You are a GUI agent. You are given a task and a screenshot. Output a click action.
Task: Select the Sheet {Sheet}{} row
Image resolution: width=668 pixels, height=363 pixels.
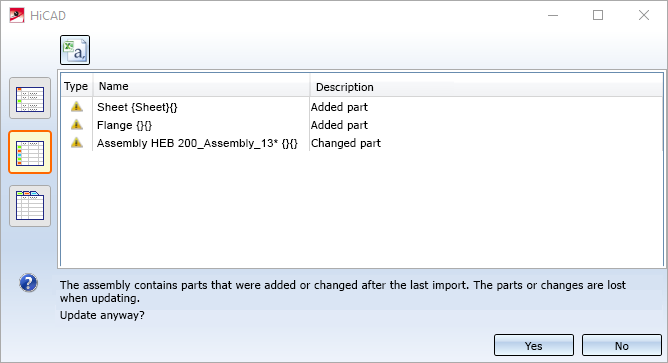(x=362, y=107)
